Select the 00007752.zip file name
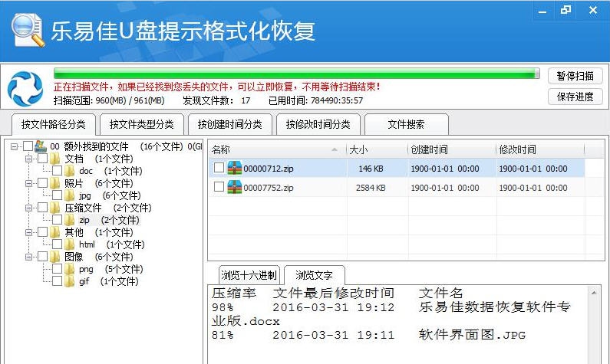610x364 pixels. click(x=269, y=188)
